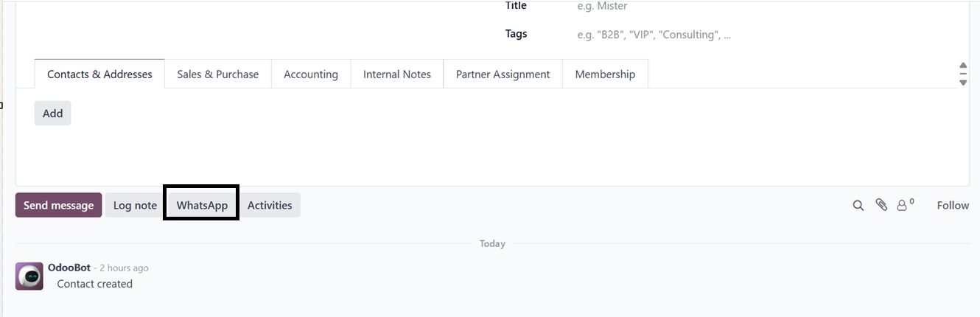Switch to the Sales & Purchase tab

pos(217,74)
